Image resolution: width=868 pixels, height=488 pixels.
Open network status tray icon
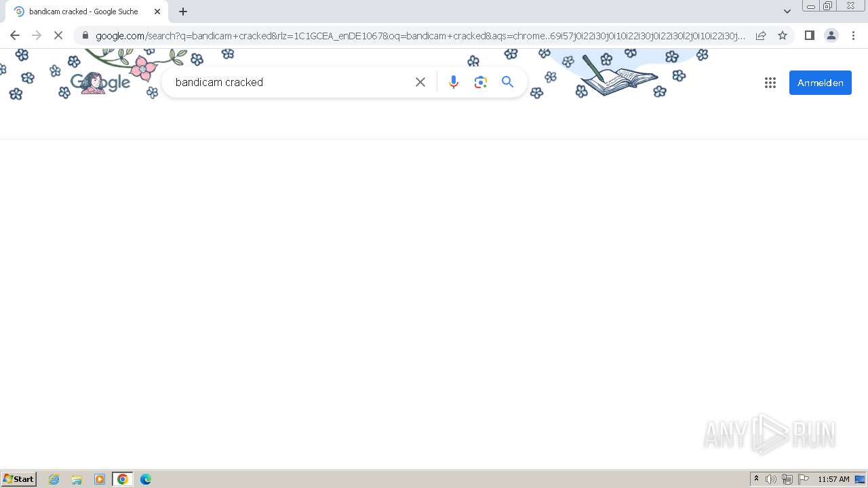tap(787, 479)
